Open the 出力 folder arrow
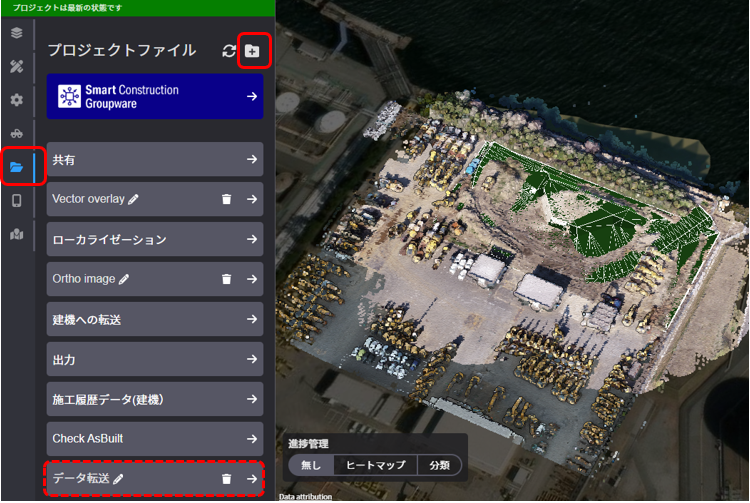 pos(252,359)
